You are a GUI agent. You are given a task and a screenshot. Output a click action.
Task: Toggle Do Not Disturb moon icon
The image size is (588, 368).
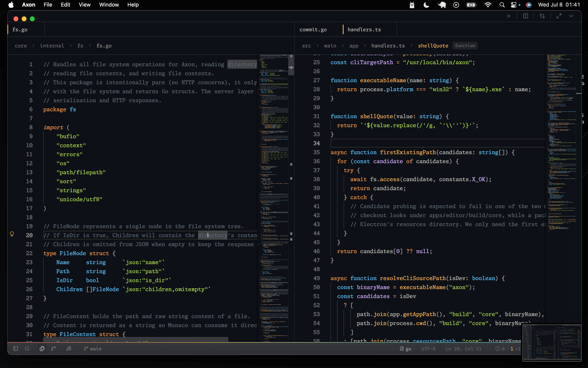(426, 5)
